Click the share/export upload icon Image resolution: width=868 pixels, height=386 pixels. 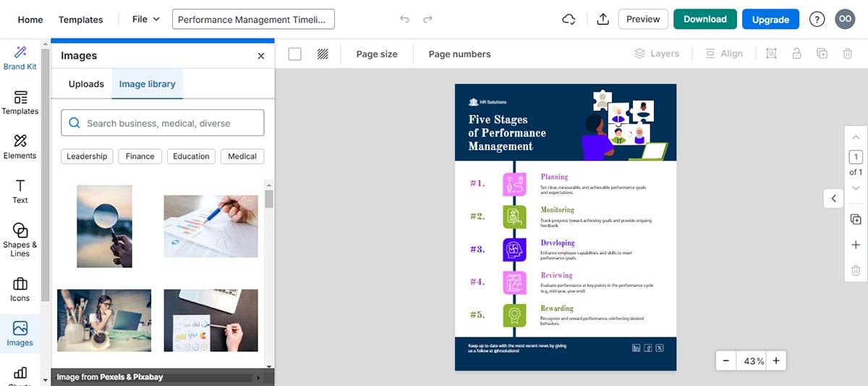[603, 20]
